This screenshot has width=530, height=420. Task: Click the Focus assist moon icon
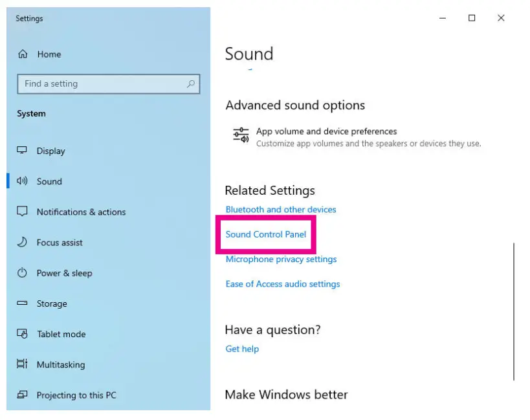23,242
